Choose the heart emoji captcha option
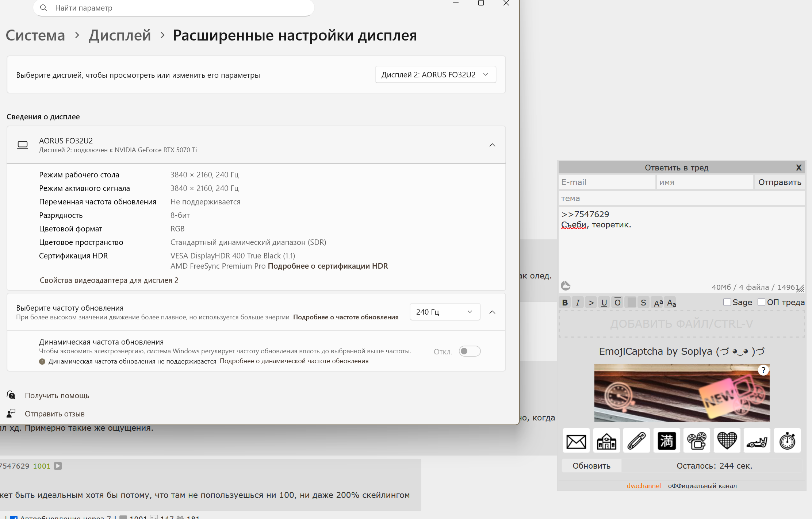812x519 pixels. (727, 441)
